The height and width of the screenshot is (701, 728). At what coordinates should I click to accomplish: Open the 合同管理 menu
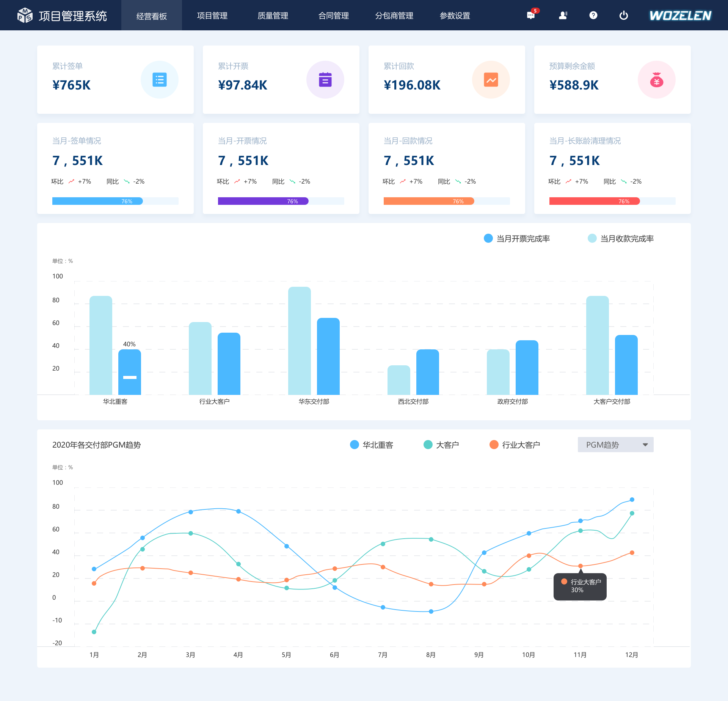334,16
